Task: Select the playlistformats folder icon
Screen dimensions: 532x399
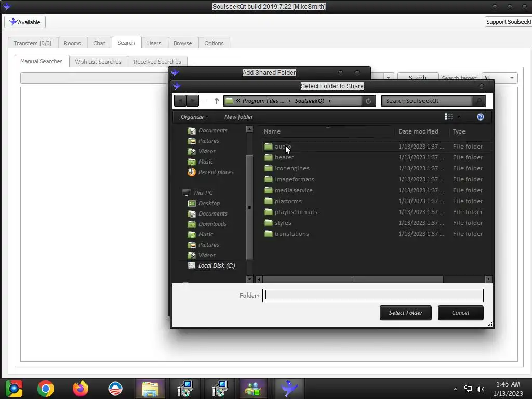Action: coord(269,212)
